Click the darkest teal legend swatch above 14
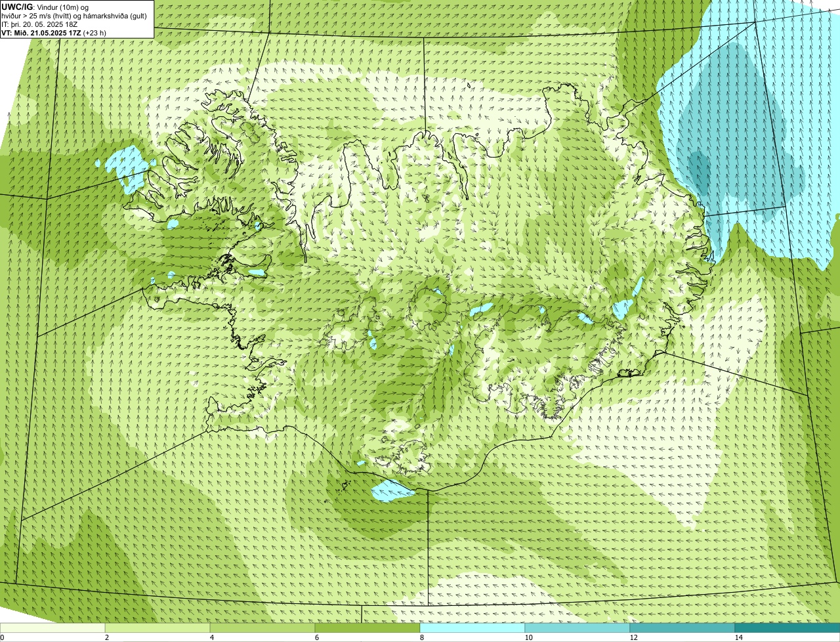This screenshot has height=642, width=840. (787, 628)
